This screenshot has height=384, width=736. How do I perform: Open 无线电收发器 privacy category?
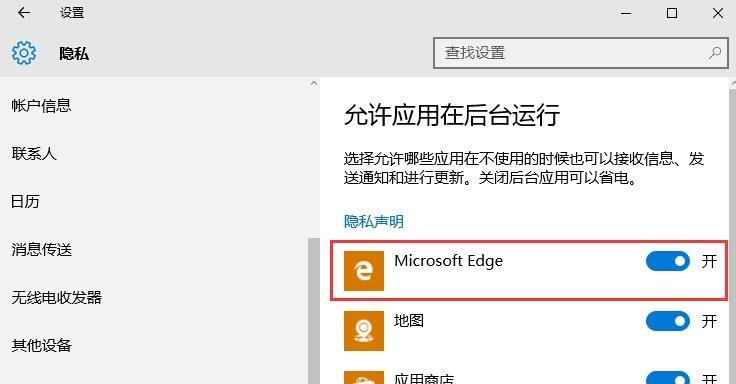[56, 298]
